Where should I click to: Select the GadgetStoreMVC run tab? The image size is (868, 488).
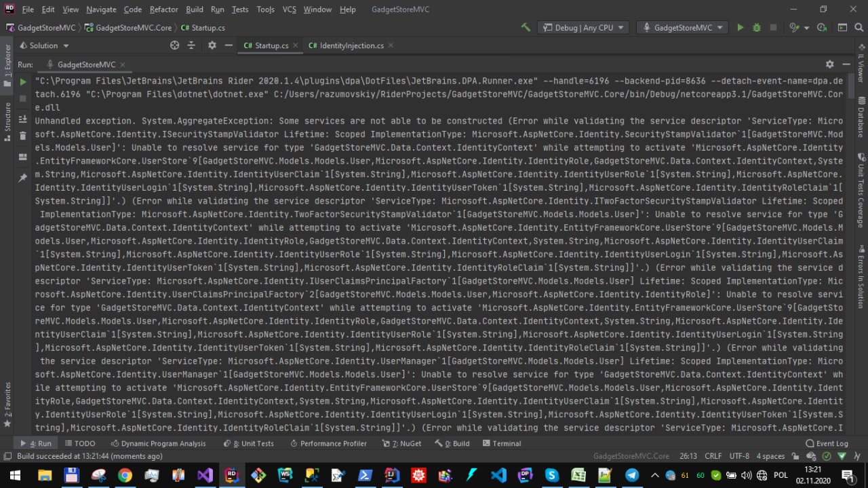(86, 65)
